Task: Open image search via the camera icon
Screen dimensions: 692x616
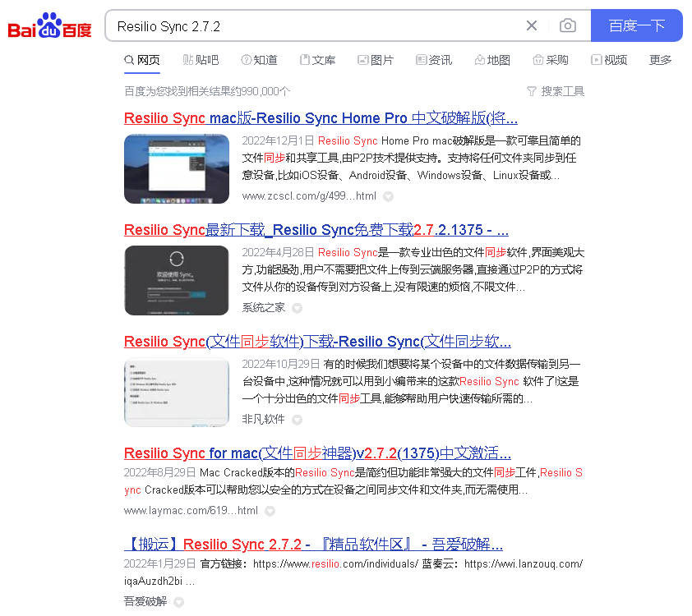Action: click(568, 25)
